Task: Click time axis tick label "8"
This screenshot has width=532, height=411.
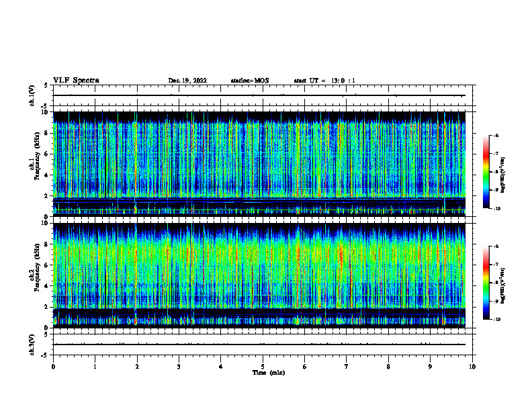Action: (388, 367)
